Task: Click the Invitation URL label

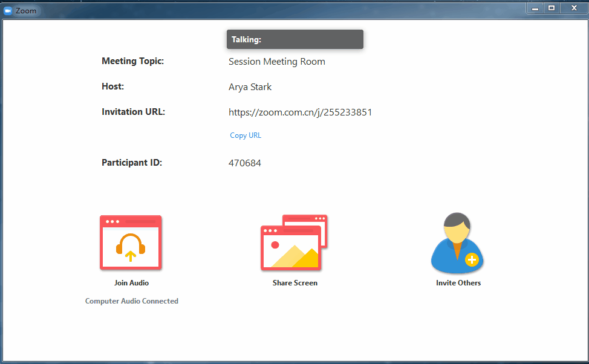Action: point(134,112)
